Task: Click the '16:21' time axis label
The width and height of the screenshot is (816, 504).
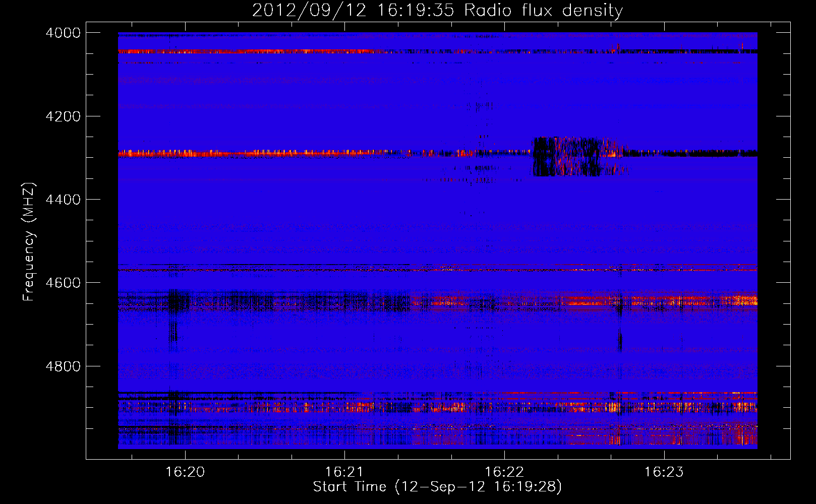Action: [344, 472]
